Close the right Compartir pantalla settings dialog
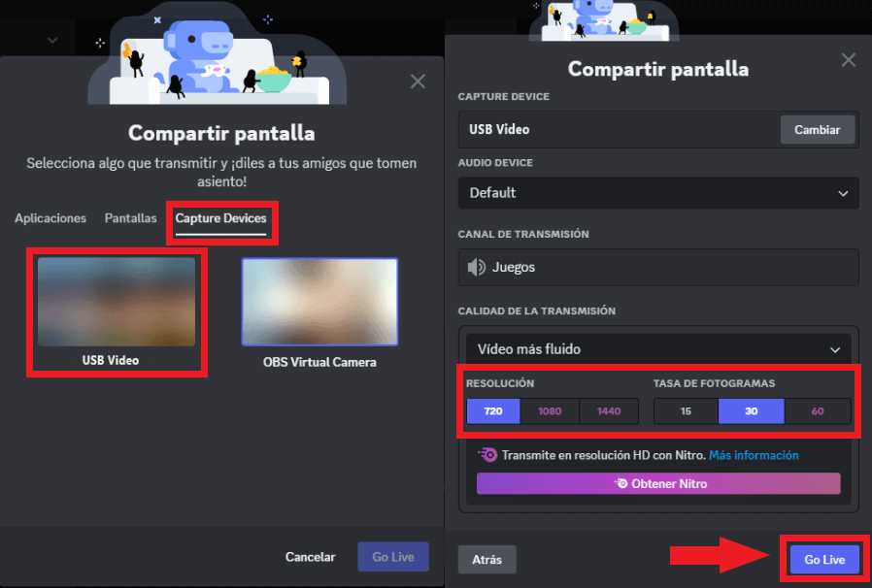Image resolution: width=872 pixels, height=588 pixels. pos(848,59)
